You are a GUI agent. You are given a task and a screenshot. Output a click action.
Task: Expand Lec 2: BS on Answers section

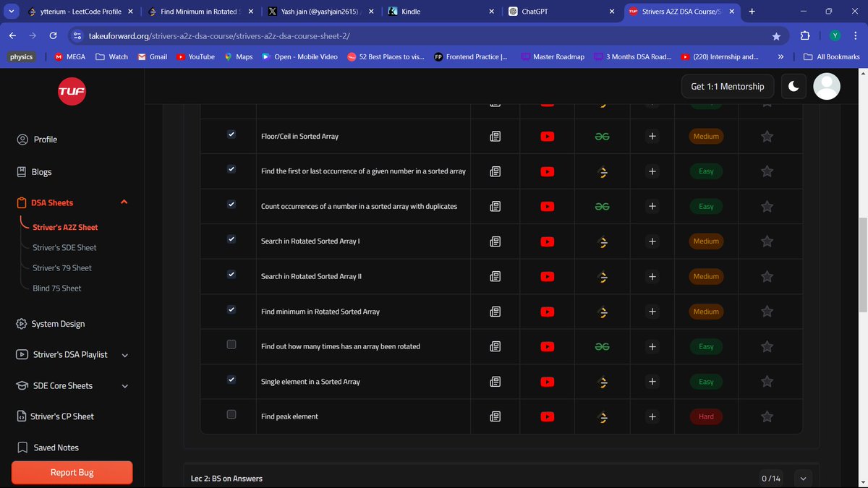tap(803, 479)
